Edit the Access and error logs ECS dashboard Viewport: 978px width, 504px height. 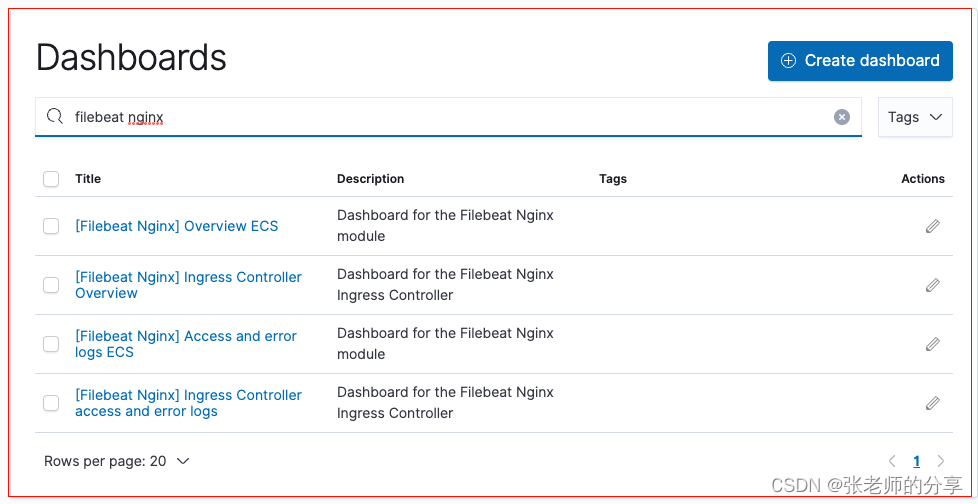pyautogui.click(x=932, y=344)
